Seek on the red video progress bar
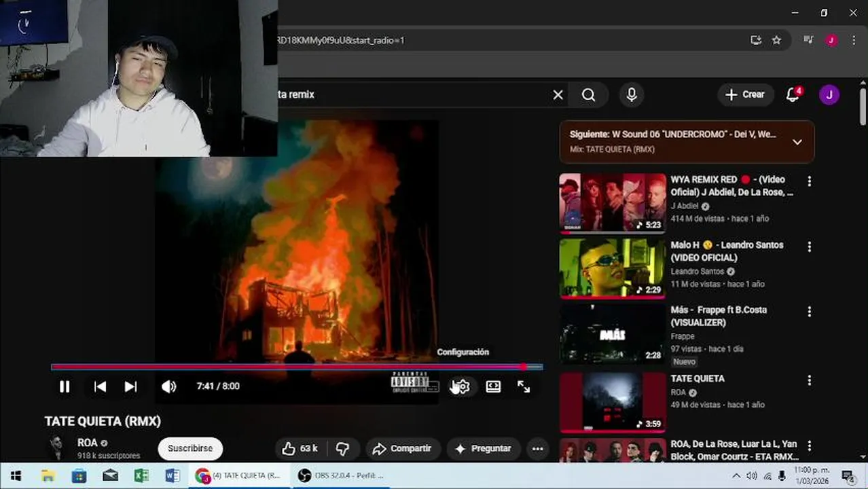Viewport: 868px width, 489px height. (297, 367)
